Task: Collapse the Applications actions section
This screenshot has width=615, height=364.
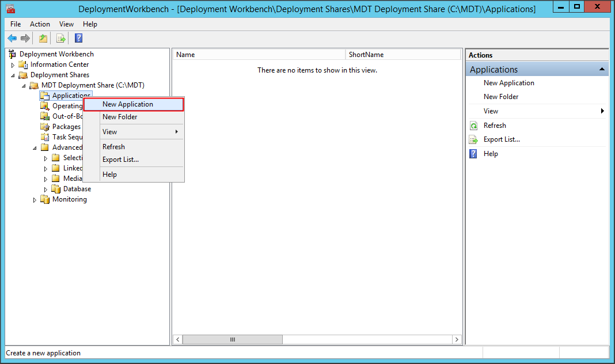Action: tap(602, 69)
